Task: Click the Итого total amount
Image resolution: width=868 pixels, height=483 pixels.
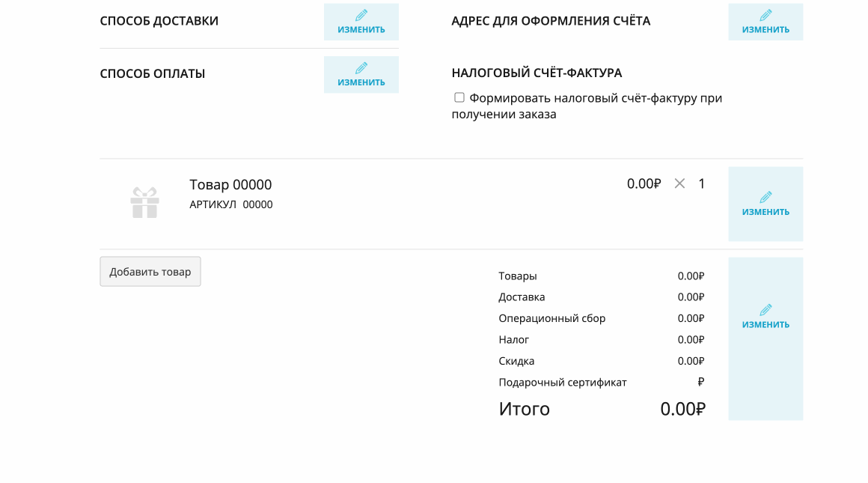Action: pyautogui.click(x=682, y=409)
